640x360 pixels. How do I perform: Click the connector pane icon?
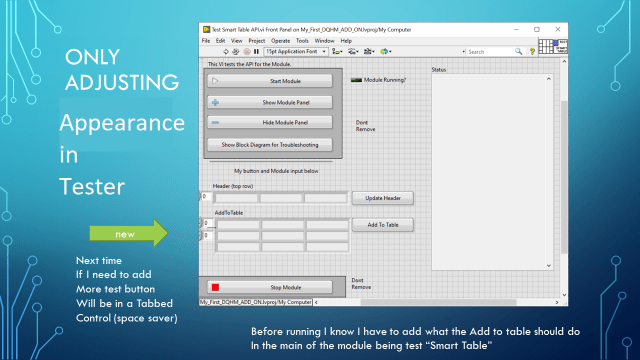click(546, 46)
